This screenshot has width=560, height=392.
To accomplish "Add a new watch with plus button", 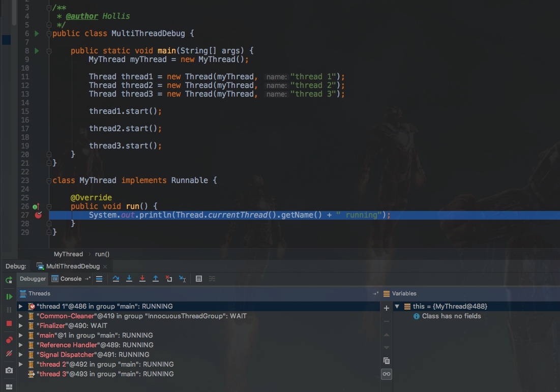I will click(387, 308).
